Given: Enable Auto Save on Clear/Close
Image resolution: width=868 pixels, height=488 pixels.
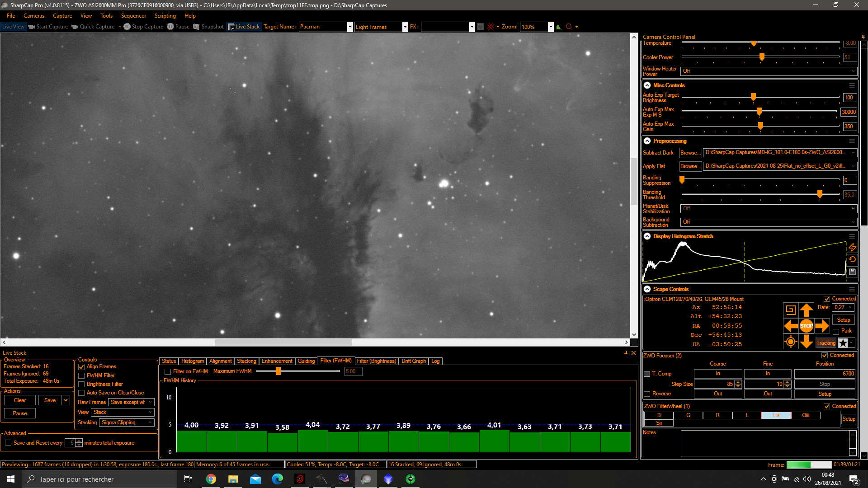Looking at the screenshot, I should [x=81, y=393].
